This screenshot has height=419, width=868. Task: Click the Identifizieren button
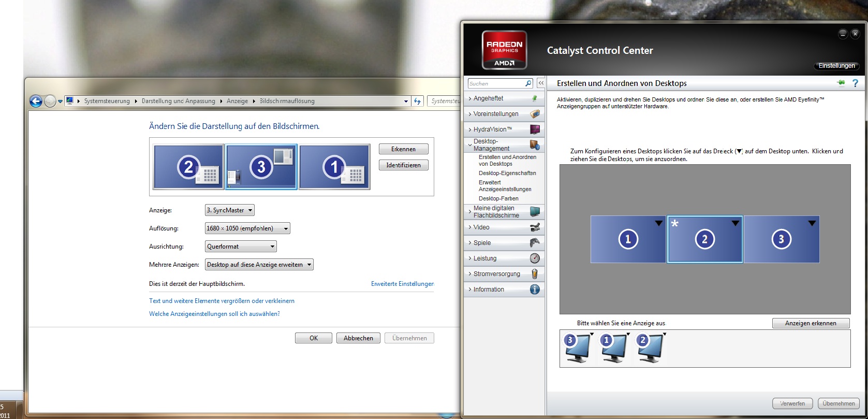click(403, 165)
